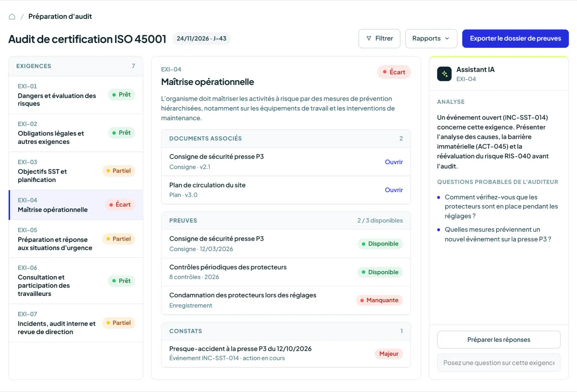The image size is (577, 392).
Task: Click the Exigences panel header
Action: (76, 66)
